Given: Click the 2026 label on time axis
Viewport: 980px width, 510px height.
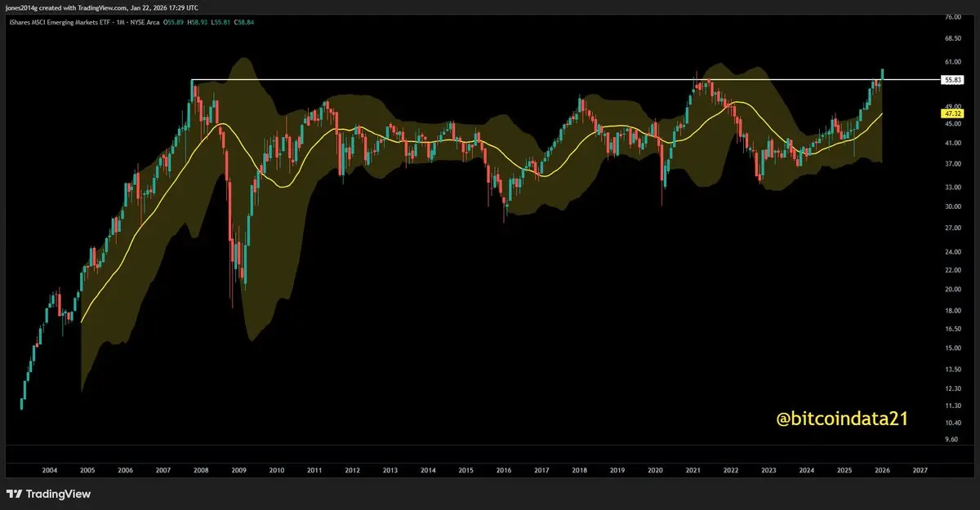Looking at the screenshot, I should point(882,471).
